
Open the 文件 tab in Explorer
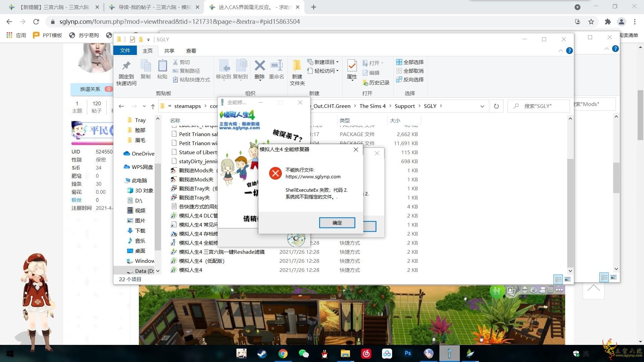pos(125,50)
